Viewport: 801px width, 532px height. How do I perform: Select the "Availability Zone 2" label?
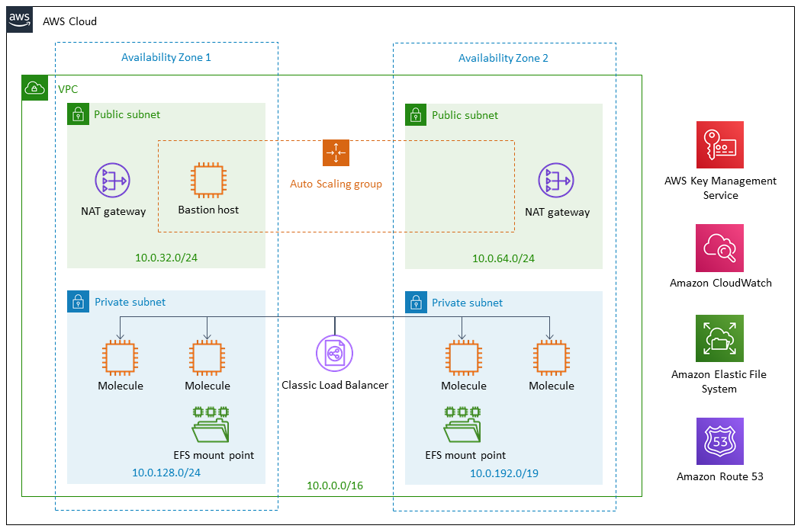[503, 58]
